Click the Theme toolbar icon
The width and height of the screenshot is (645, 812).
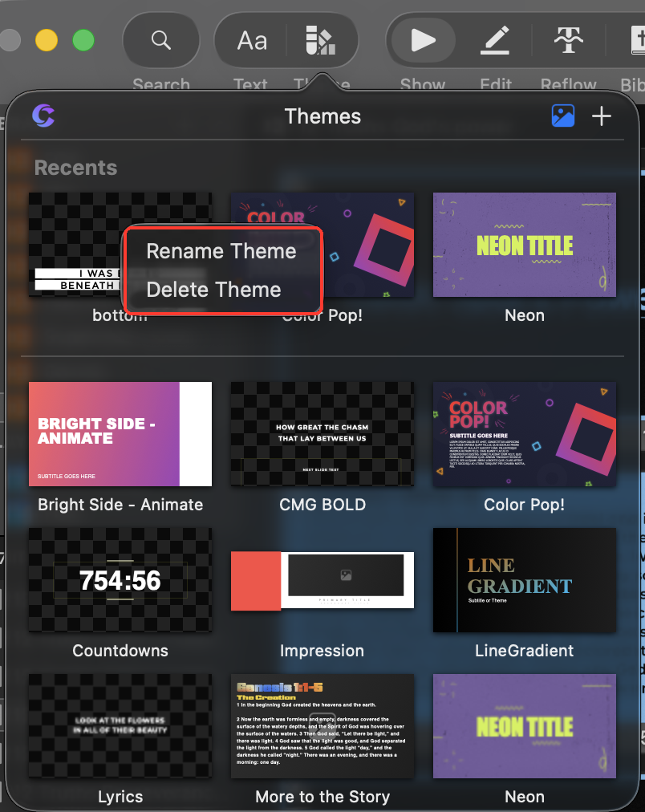[x=320, y=40]
